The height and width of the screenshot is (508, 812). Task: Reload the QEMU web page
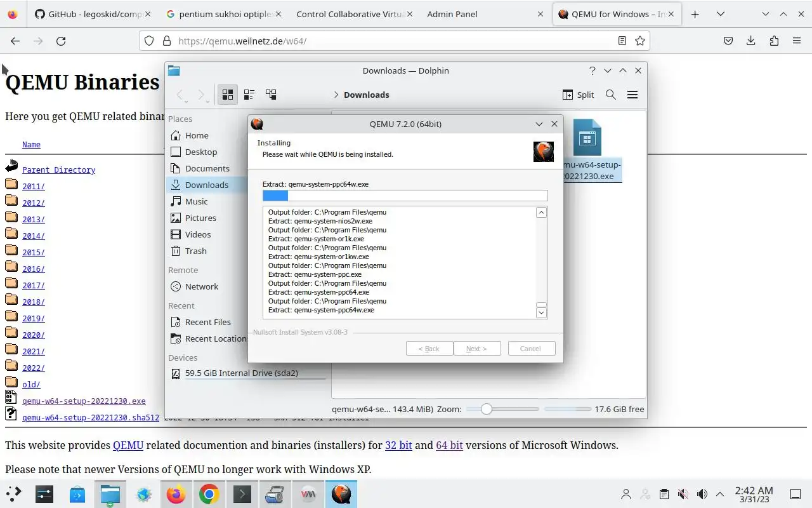click(61, 41)
